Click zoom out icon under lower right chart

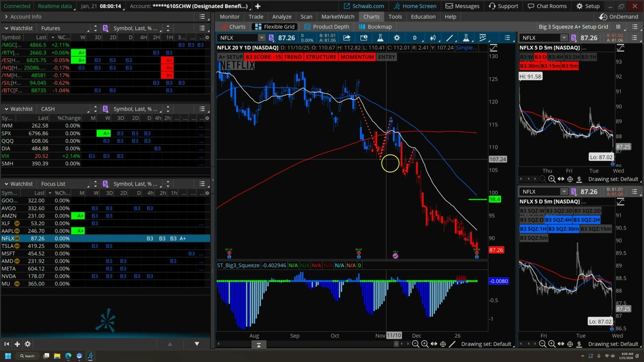point(542,344)
